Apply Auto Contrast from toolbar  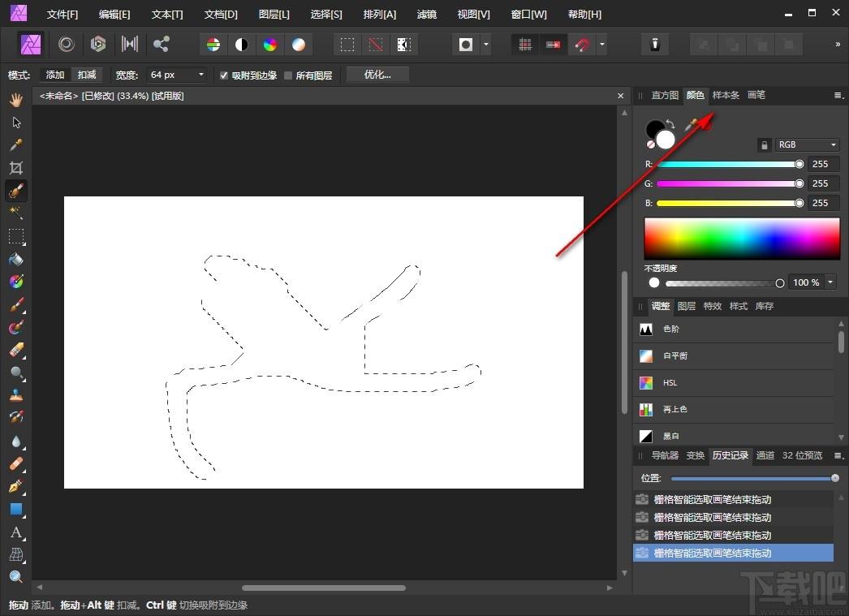[x=242, y=45]
